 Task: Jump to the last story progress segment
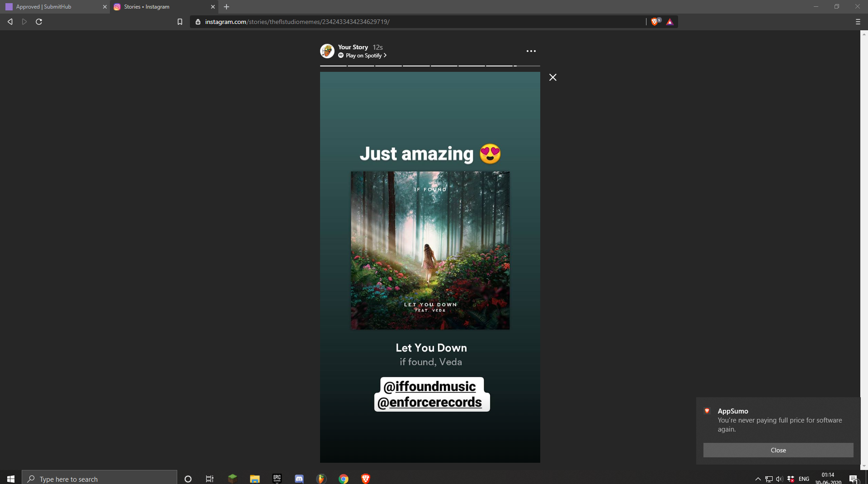pos(527,66)
